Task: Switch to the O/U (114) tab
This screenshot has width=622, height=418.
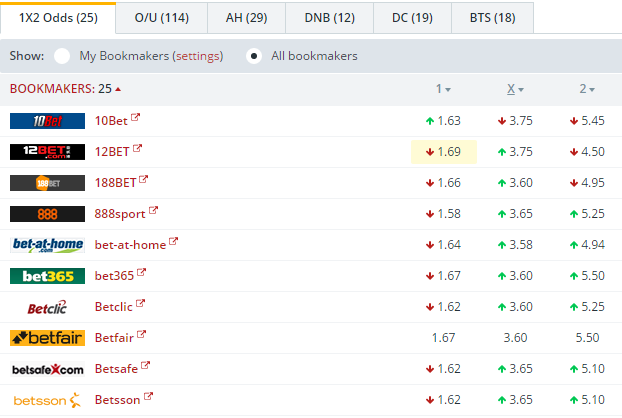Action: [161, 18]
